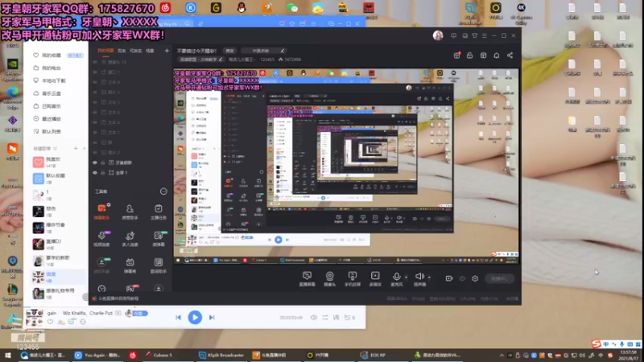Select 我的场景 scene tab
Screen dimensions: 644x362
tap(105, 51)
